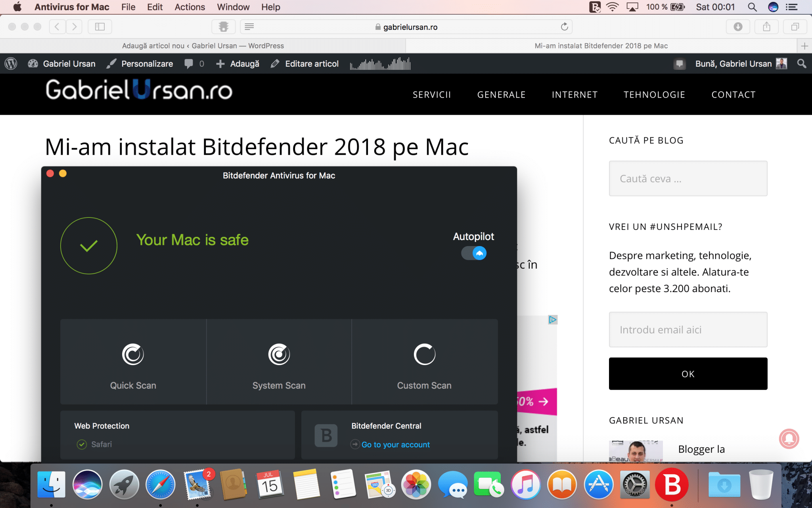
Task: Launch the System Scan in Bitdefender
Action: tap(279, 362)
